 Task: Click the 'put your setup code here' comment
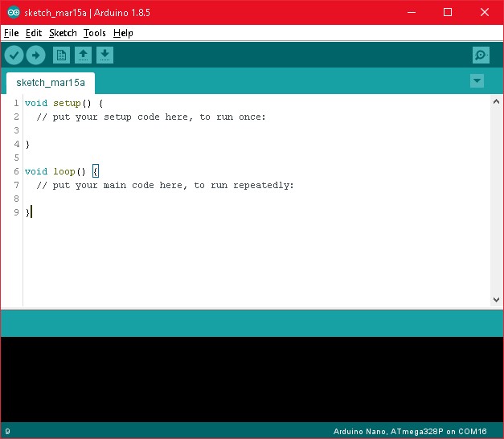(151, 117)
